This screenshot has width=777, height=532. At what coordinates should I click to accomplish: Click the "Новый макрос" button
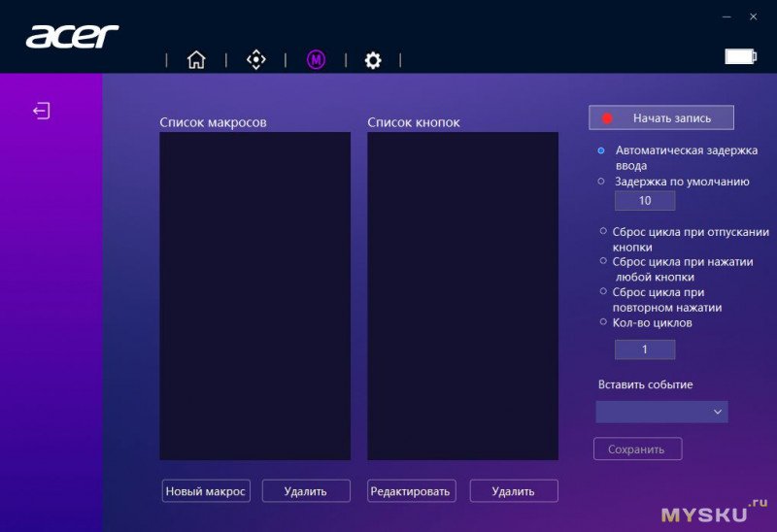tap(206, 491)
